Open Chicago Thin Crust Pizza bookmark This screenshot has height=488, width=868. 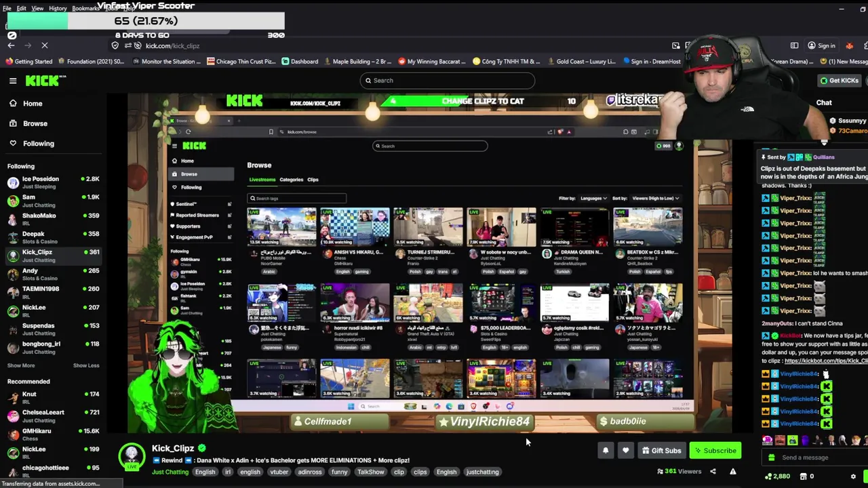point(241,62)
